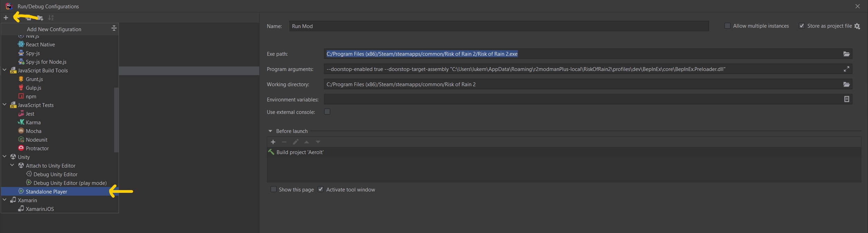The image size is (868, 233).
Task: Toggle Allow multiple instances checkbox
Action: 727,26
